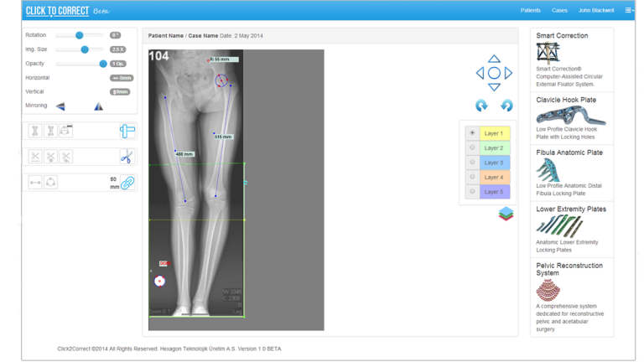Click the calibration ball marker on x-ray
Screen dimensions: 644x362
pyautogui.click(x=159, y=282)
